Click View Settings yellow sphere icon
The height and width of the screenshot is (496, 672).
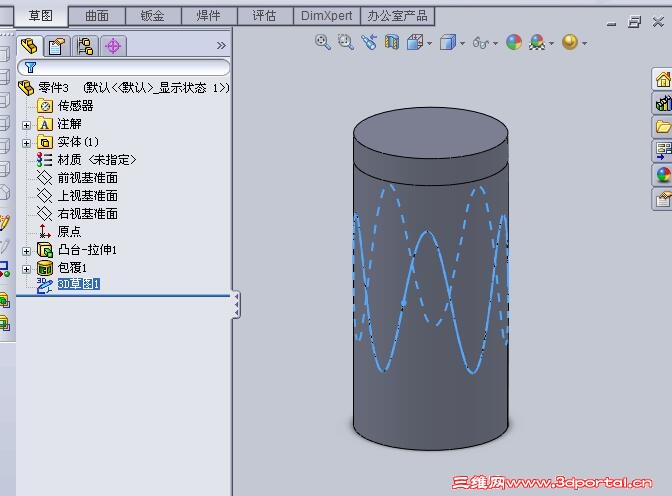[570, 42]
